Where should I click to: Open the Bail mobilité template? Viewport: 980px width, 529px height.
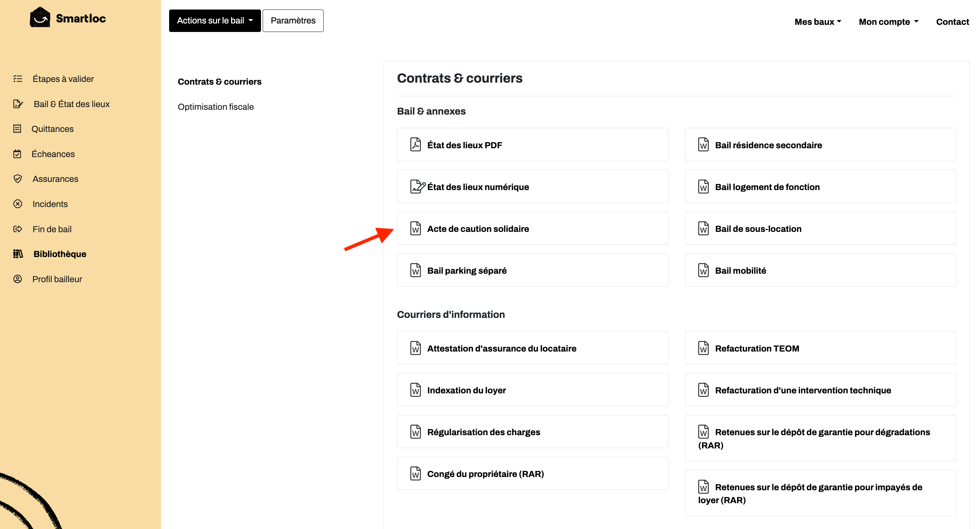click(821, 270)
